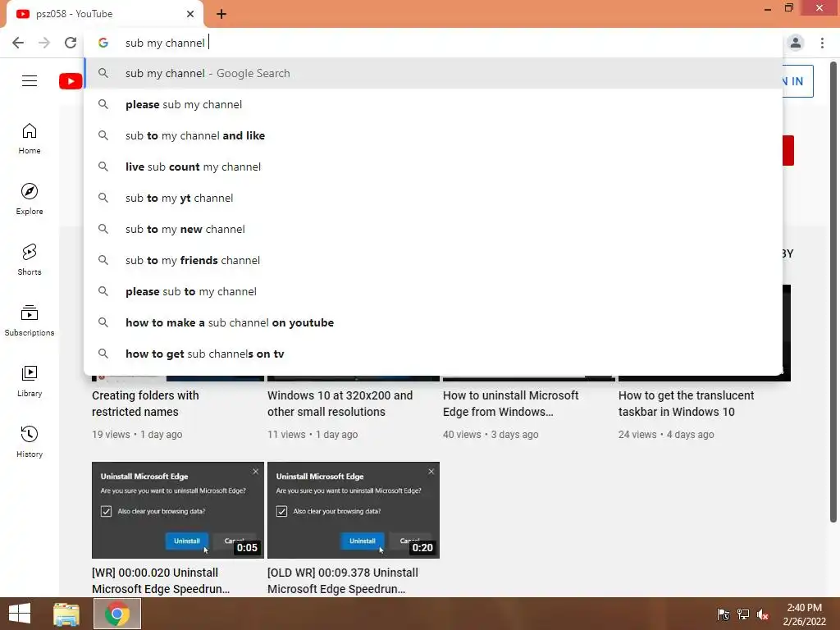Screen dimensions: 840x630
Task: Select suggestion 'sub to my channel and like'
Action: pos(433,135)
